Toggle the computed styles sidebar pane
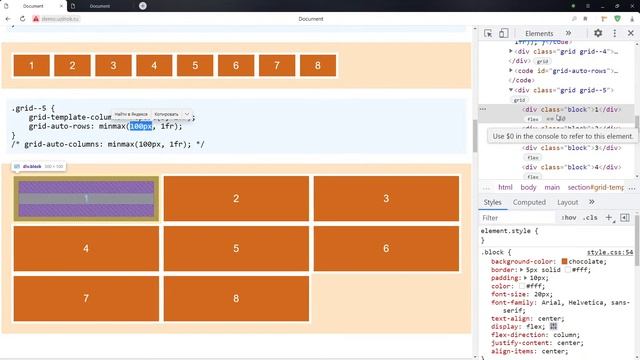Screen dimensions: 640x360 pyautogui.click(x=624, y=218)
